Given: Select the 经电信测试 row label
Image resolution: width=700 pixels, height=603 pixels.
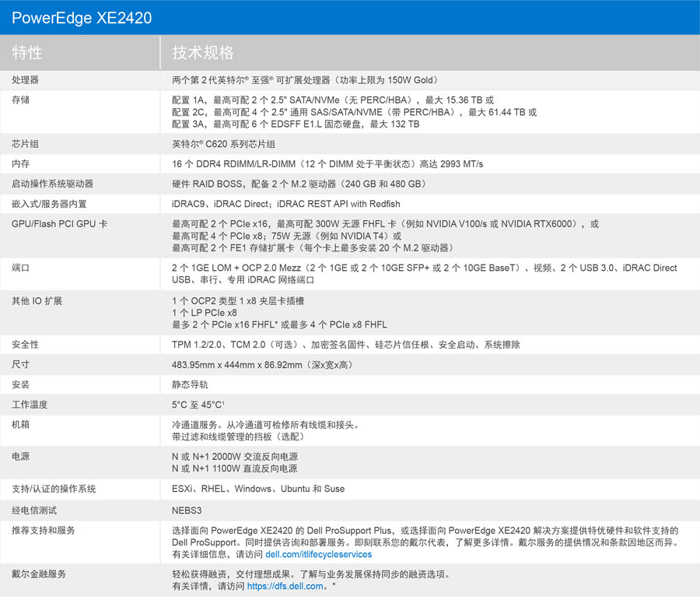Looking at the screenshot, I should point(34,510).
